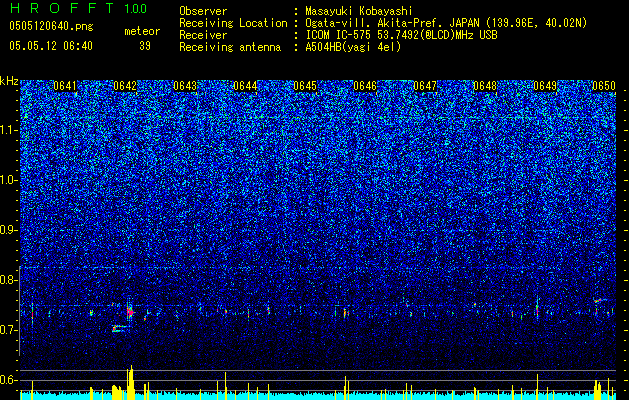Click the kHz axis unit label
The height and width of the screenshot is (400, 629).
9,81
